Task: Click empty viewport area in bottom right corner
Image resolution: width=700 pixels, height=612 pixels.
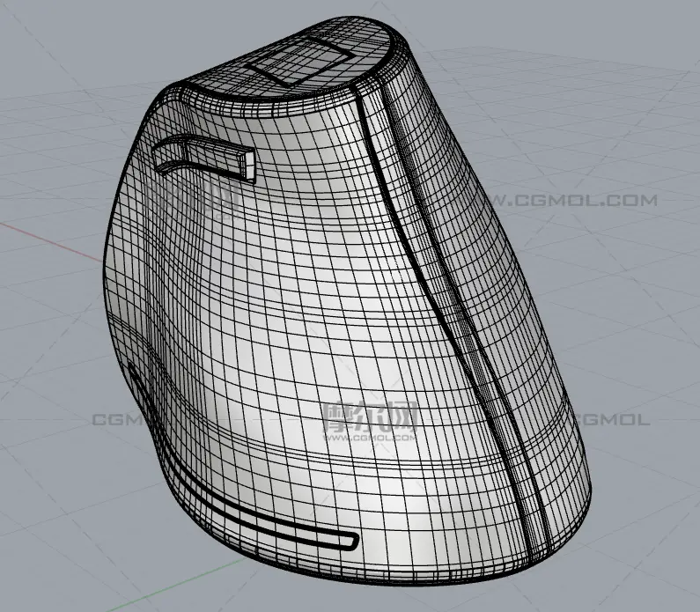Action: pos(643,564)
